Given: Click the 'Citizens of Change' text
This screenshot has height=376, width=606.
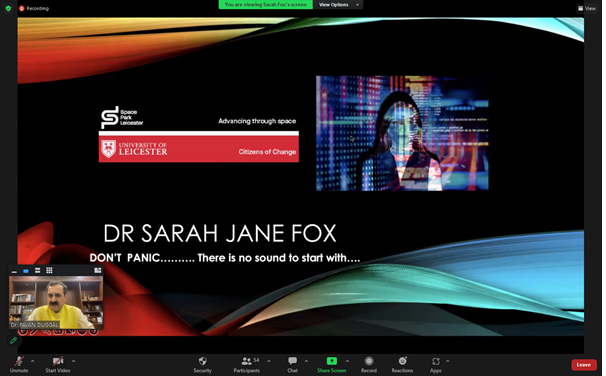Looking at the screenshot, I should [x=267, y=152].
